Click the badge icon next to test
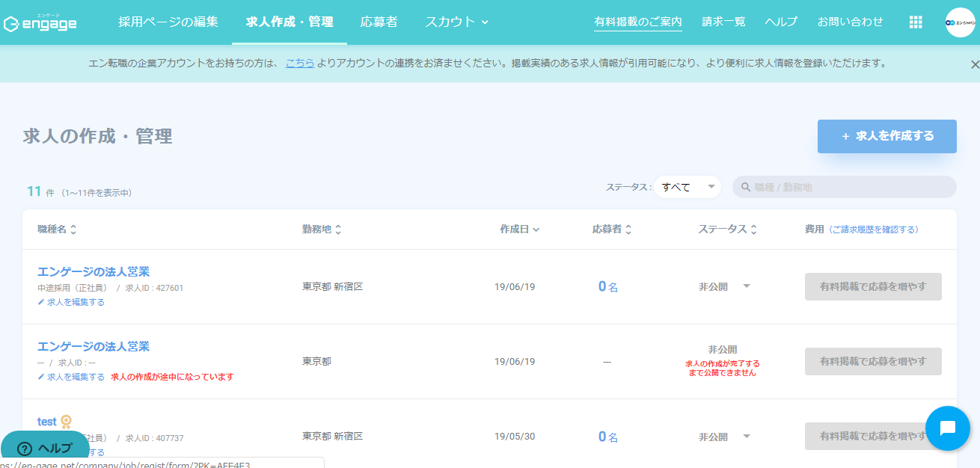This screenshot has width=980, height=468. pyautogui.click(x=66, y=422)
